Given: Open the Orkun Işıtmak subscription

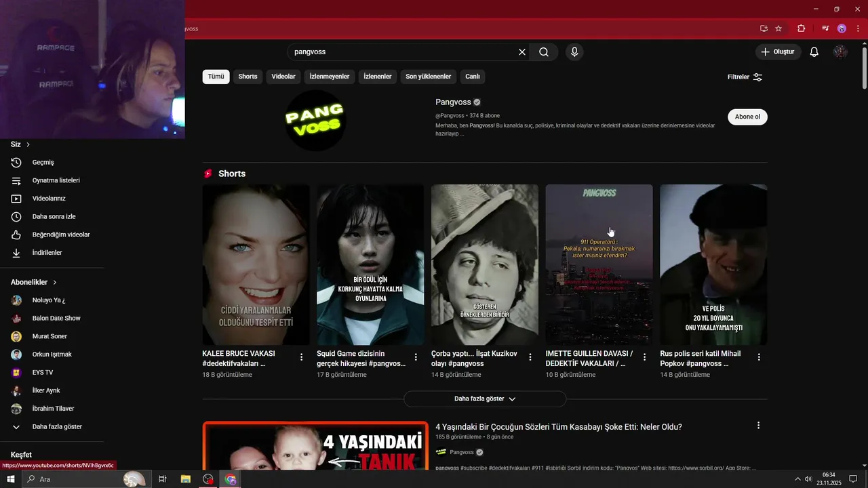Looking at the screenshot, I should pyautogui.click(x=52, y=354).
